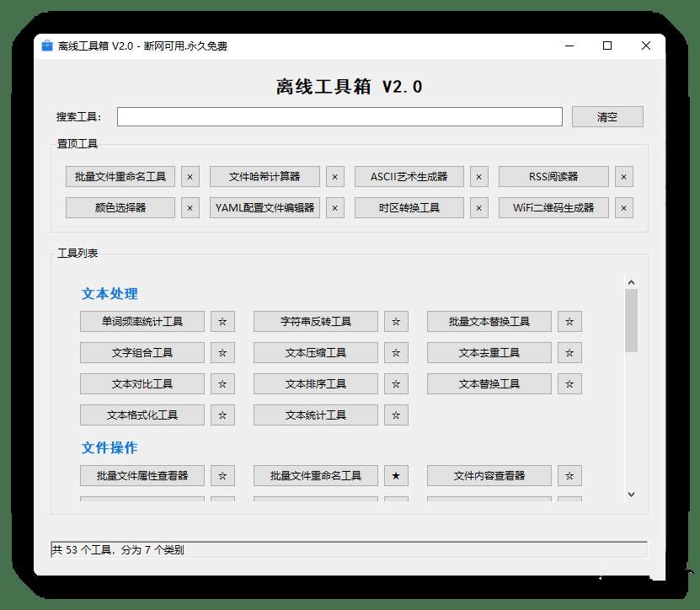The height and width of the screenshot is (610, 700).
Task: Launch 批量文本替换工具
Action: 489,321
